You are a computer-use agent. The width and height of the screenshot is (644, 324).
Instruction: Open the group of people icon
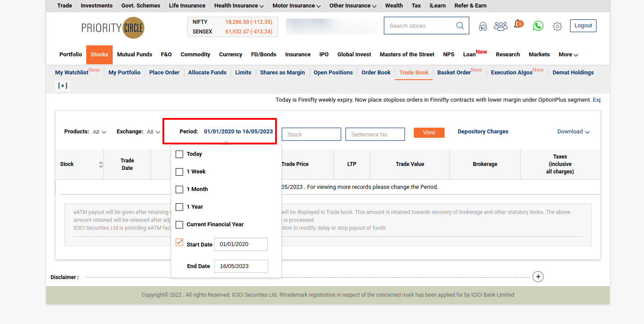[x=500, y=26]
